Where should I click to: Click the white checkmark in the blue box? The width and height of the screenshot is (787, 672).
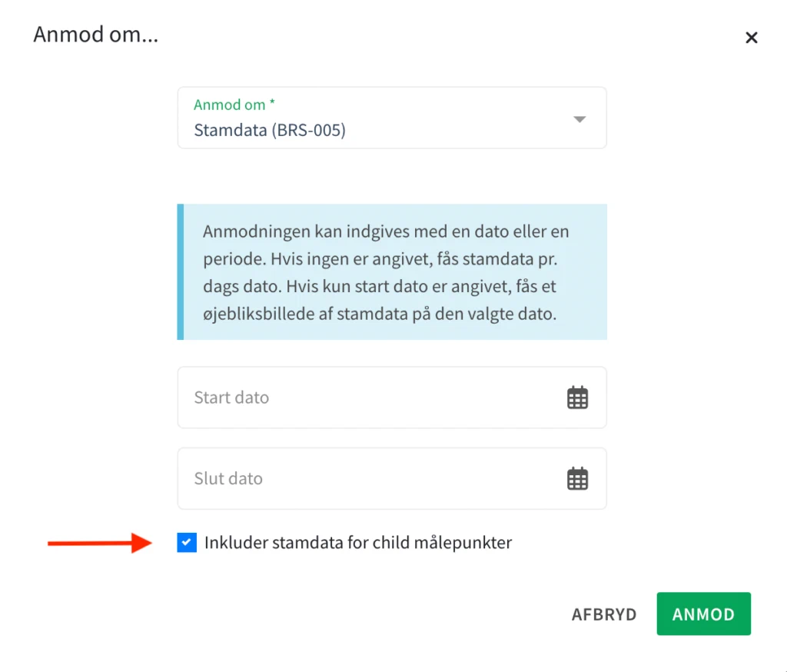[187, 543]
